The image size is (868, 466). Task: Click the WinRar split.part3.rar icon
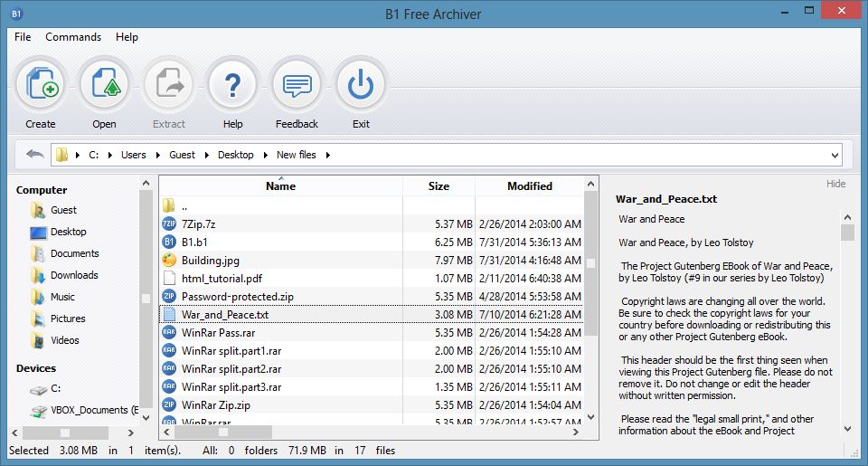[x=169, y=386]
